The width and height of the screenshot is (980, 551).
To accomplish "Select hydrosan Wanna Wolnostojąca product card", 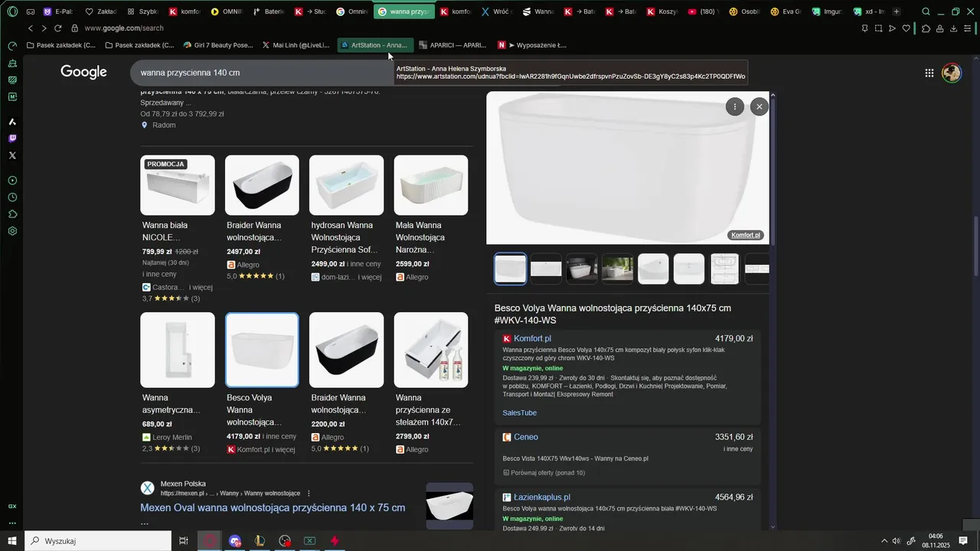I will (x=346, y=219).
